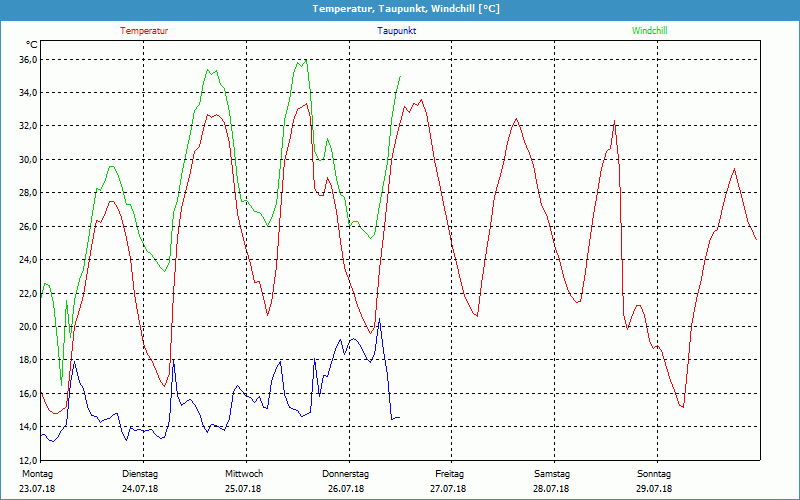Viewport: 800px width, 500px height.
Task: Select the 32,0 y-axis value
Action: [x=29, y=126]
